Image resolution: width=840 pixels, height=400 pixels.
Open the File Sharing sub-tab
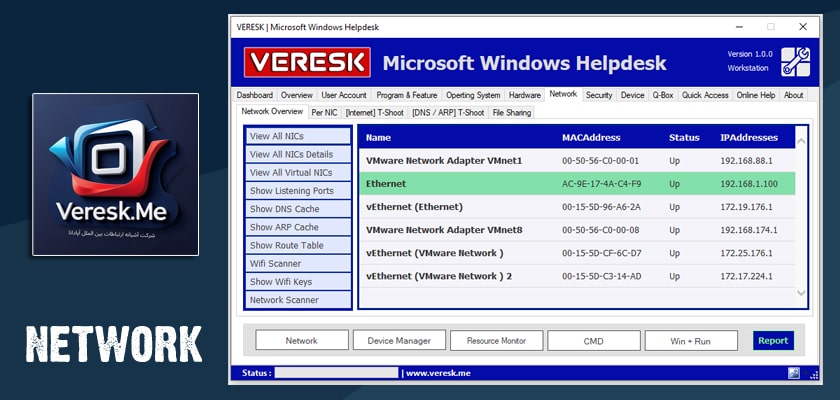point(512,113)
